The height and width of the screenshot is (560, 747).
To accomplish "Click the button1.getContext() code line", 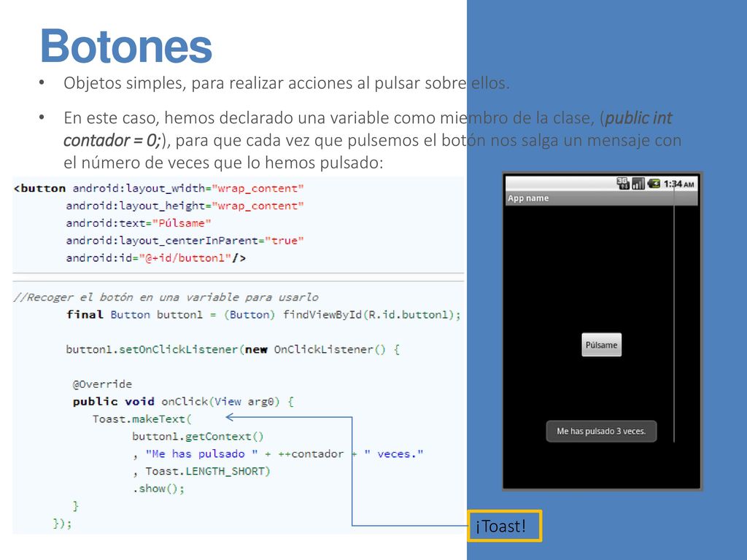I will (198, 436).
